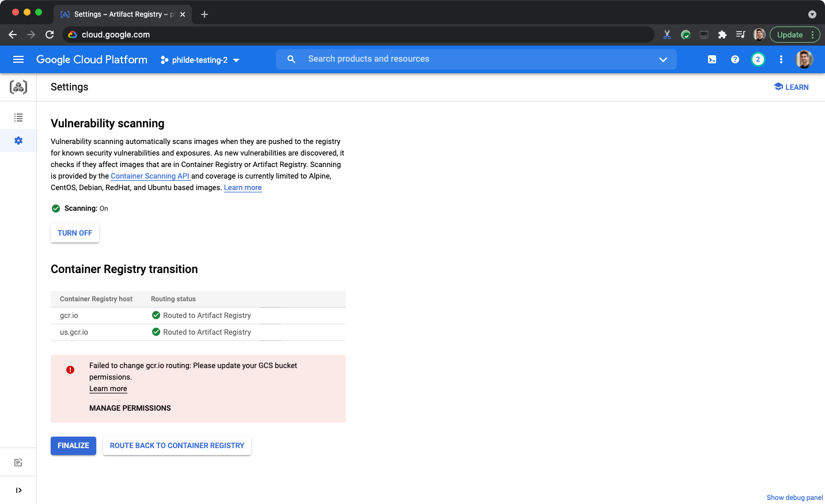This screenshot has width=825, height=504.
Task: Click the cloud.google.com address bar
Action: pos(358,35)
